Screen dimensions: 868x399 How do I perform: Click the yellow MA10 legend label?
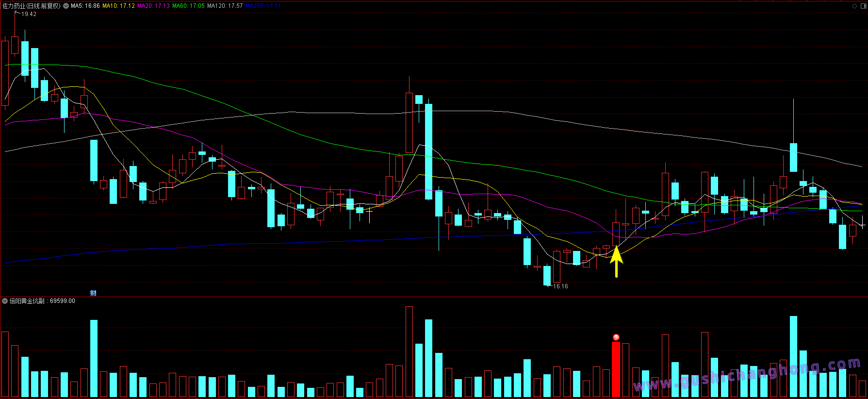(x=118, y=6)
